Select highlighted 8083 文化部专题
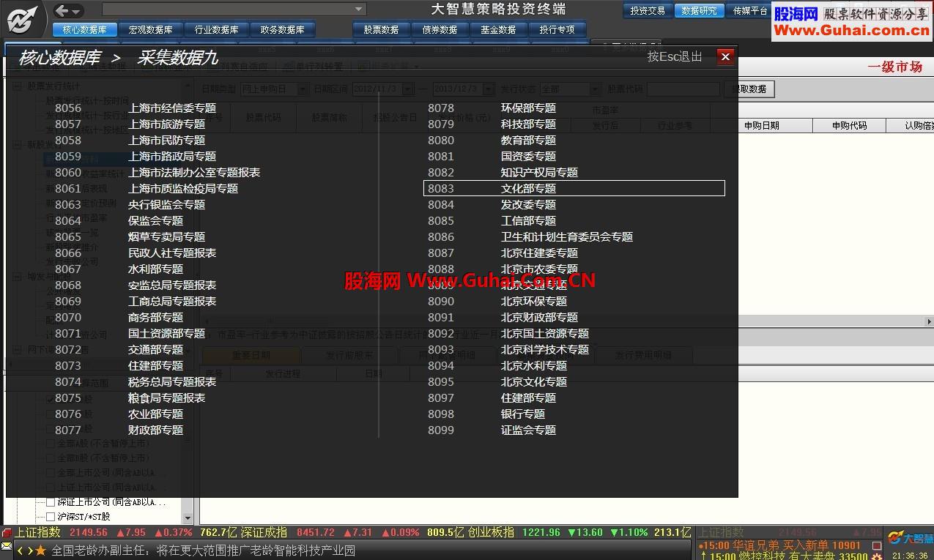The image size is (934, 560). pos(574,188)
